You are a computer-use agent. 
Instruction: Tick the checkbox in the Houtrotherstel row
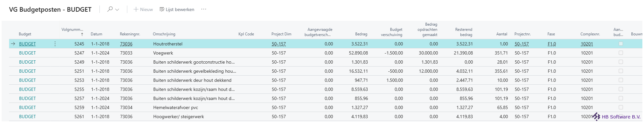[621, 43]
